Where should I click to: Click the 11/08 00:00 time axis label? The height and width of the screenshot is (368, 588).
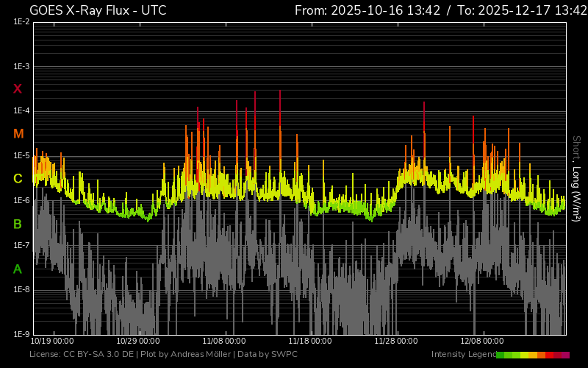[x=224, y=342]
